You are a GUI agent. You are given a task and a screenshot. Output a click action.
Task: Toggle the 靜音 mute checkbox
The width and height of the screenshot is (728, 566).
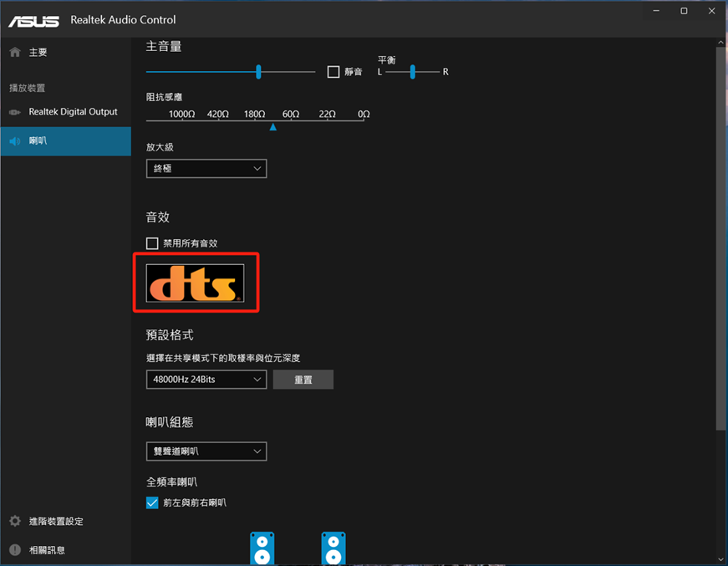333,72
